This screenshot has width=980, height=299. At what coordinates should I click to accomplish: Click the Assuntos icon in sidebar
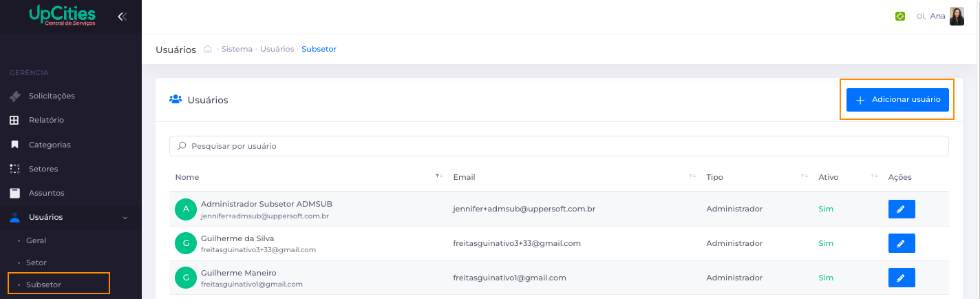tap(14, 193)
